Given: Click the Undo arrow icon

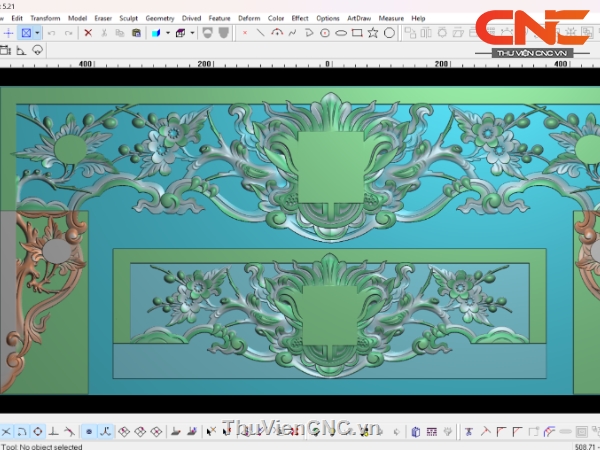Looking at the screenshot, I should click(51, 33).
